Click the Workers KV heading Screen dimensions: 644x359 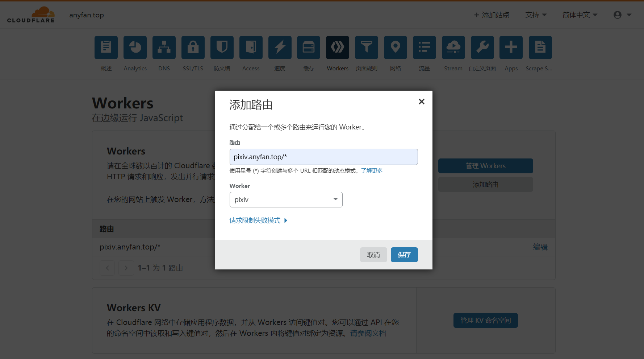click(x=134, y=308)
